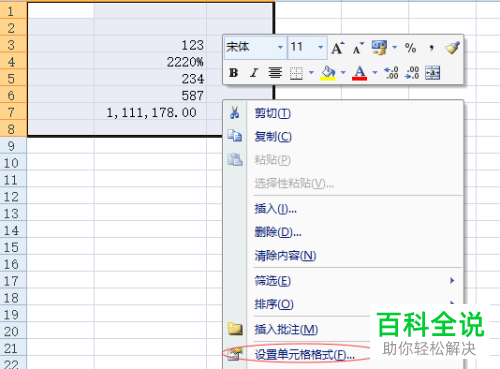
Task: Select row header 1
Action: point(13,11)
